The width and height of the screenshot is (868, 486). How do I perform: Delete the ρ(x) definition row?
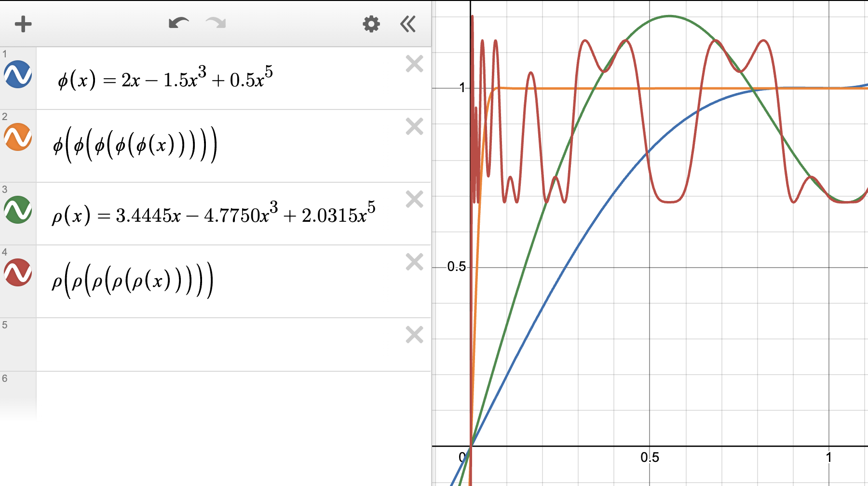coord(413,198)
